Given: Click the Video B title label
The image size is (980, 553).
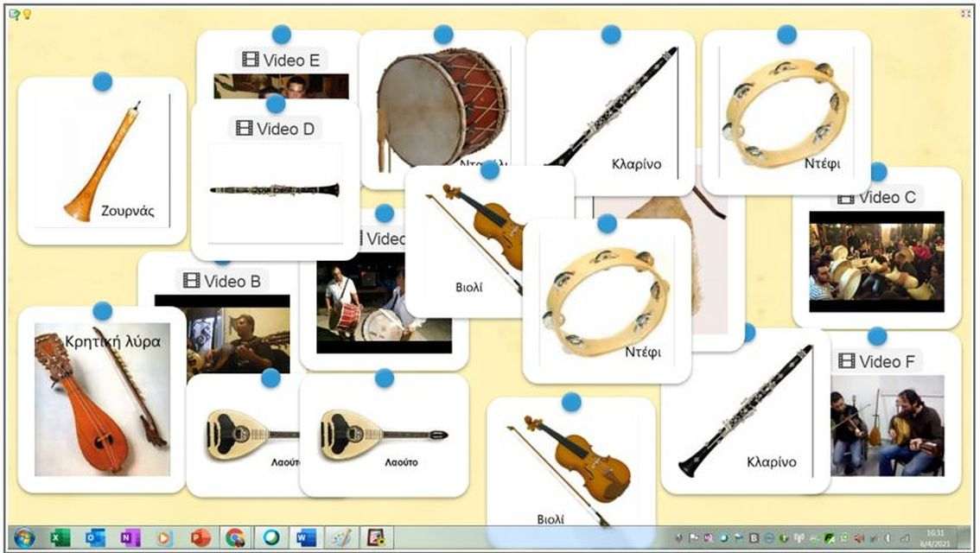Looking at the screenshot, I should click(232, 281).
